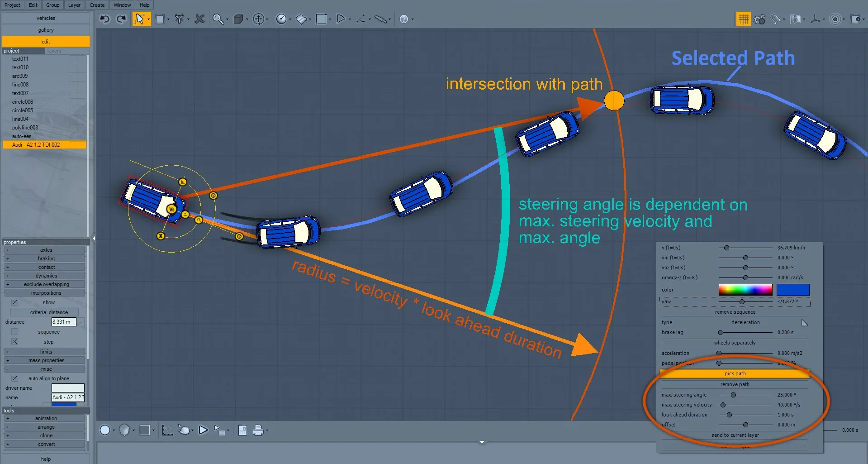Open the report notepad icon

pyautogui.click(x=242, y=430)
